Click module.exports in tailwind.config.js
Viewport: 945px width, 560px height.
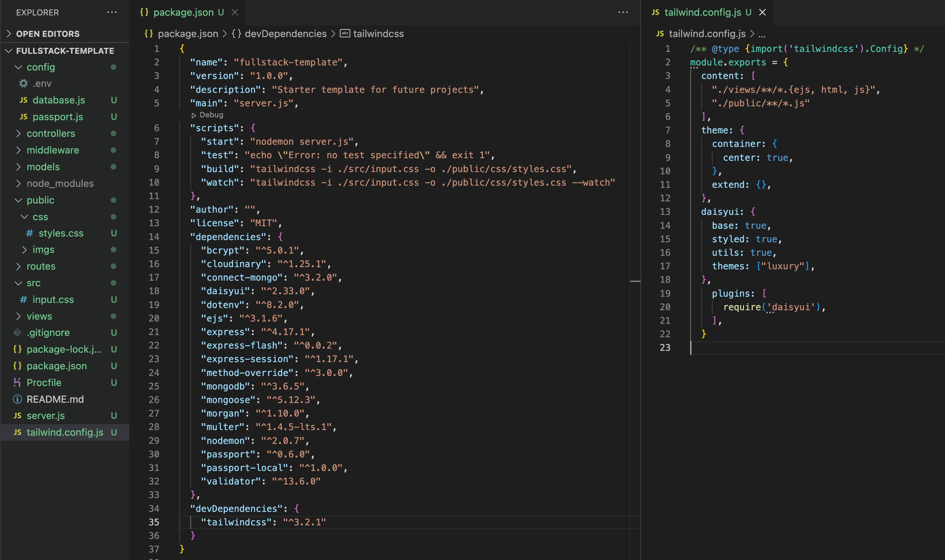click(x=728, y=62)
